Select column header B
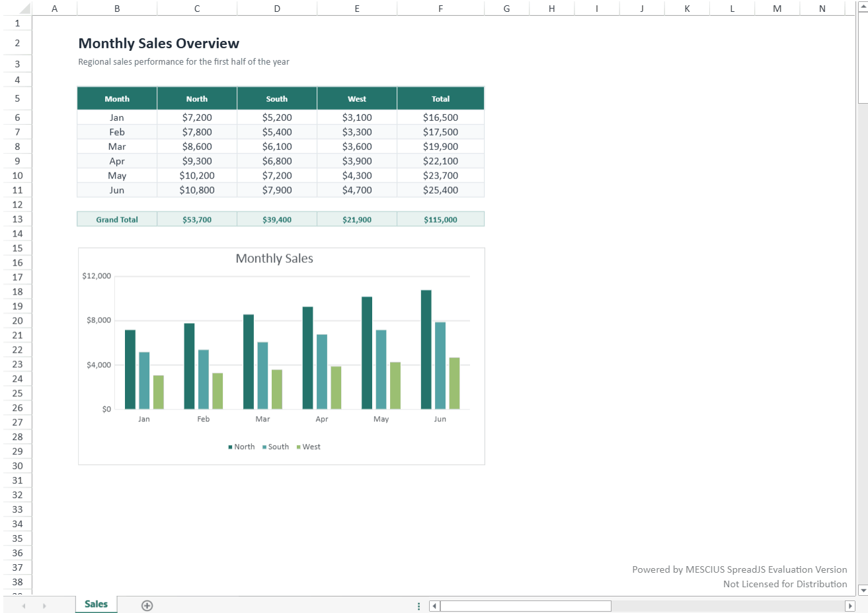Screen dimensions: 868x613 pos(117,9)
